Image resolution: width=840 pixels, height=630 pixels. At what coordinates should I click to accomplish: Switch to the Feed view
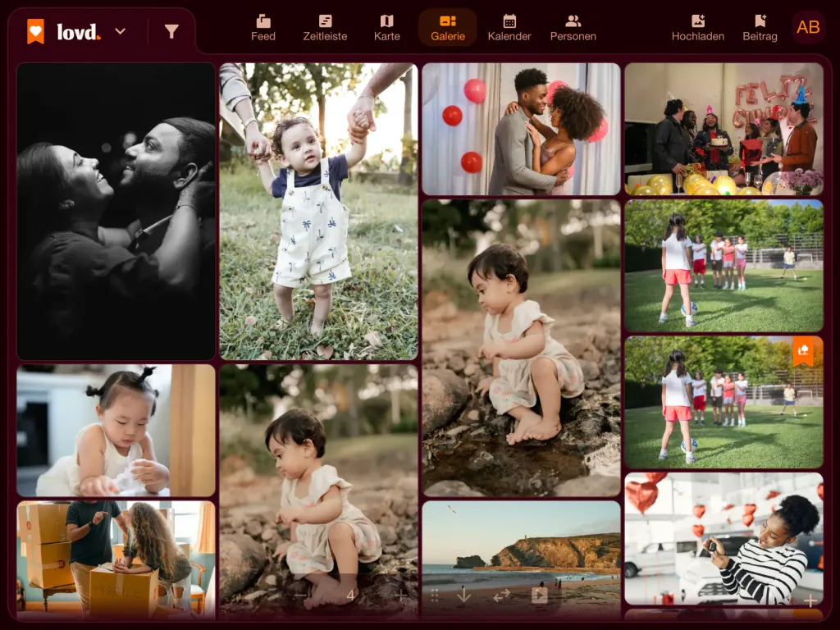(x=263, y=29)
